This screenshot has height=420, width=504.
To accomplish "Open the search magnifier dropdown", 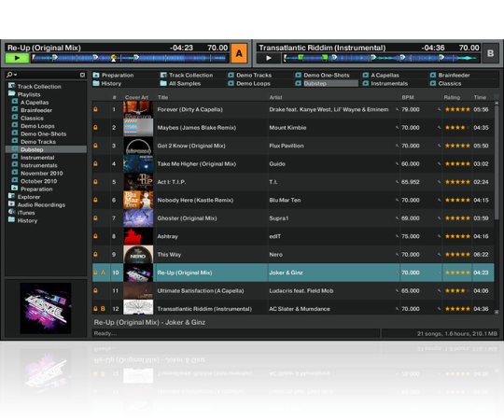I will pyautogui.click(x=11, y=75).
